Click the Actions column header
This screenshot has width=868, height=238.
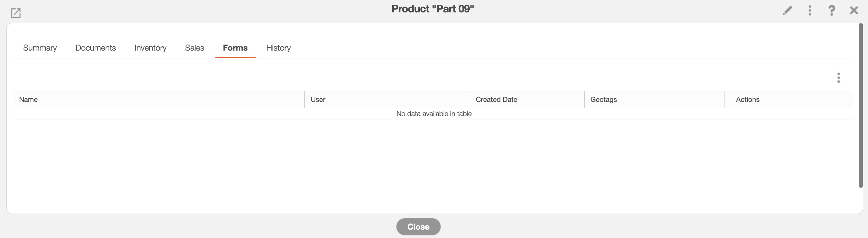[x=747, y=100]
